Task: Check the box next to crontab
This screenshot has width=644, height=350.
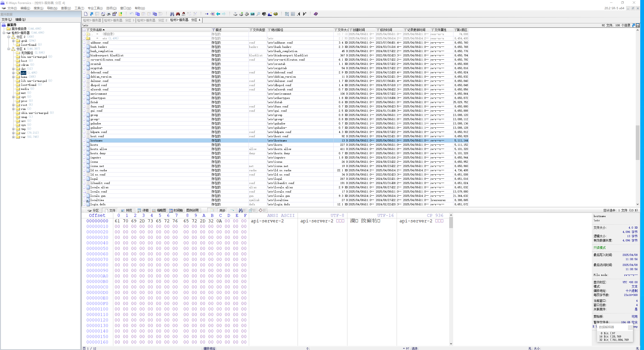Action: point(84,64)
